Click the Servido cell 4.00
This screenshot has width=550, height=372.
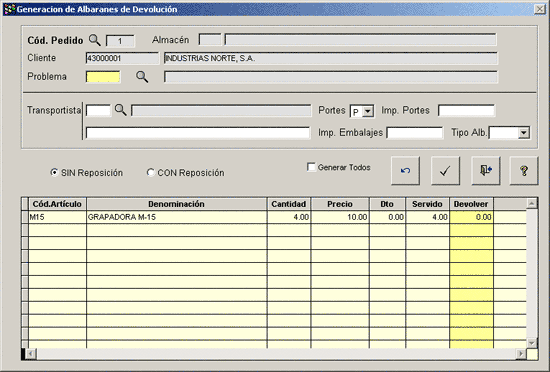[427, 217]
